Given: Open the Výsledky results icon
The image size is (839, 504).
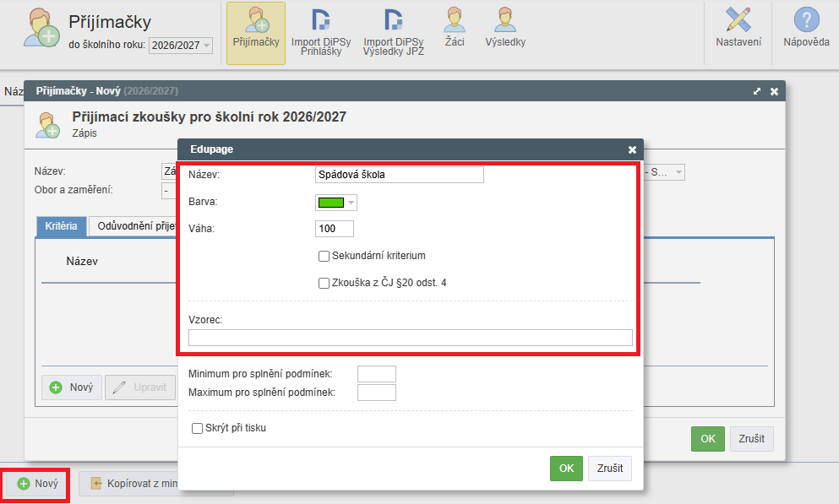Looking at the screenshot, I should click(x=505, y=28).
